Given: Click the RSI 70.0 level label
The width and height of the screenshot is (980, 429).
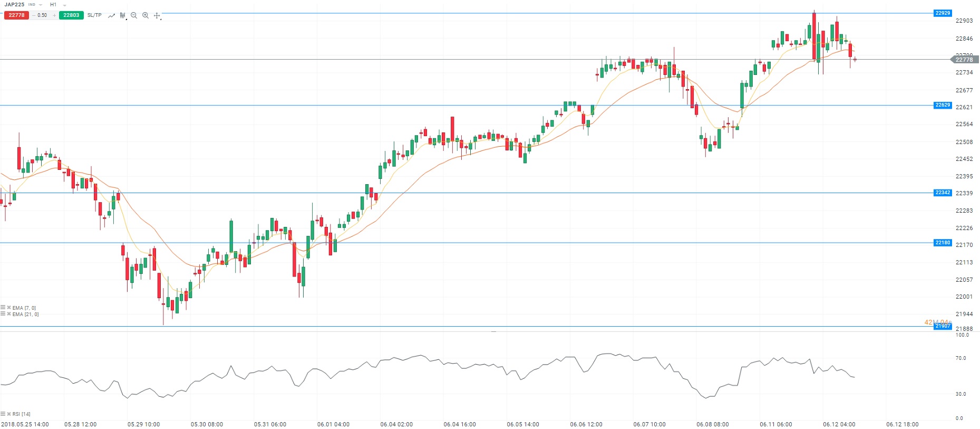Looking at the screenshot, I should click(961, 358).
